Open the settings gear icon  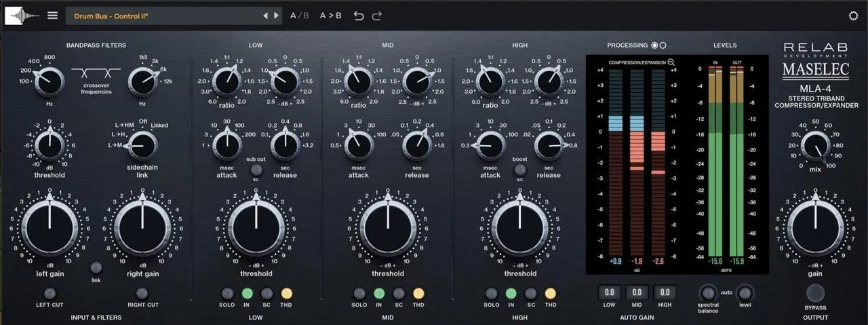(853, 16)
